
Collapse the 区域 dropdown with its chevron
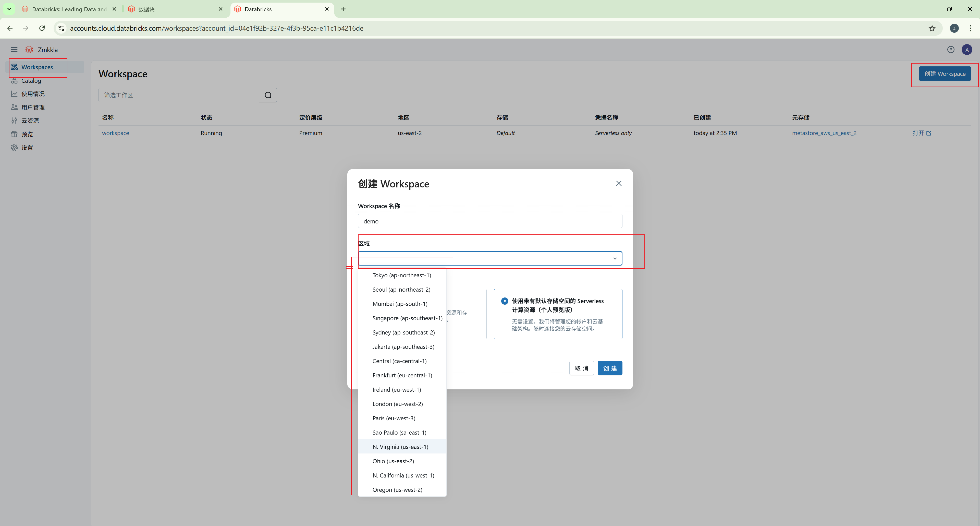(x=615, y=258)
